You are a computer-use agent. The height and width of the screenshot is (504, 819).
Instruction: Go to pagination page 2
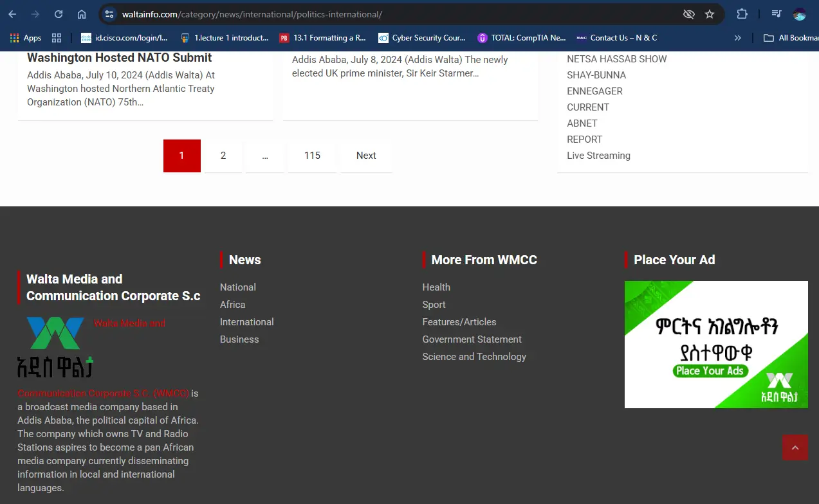pos(223,156)
